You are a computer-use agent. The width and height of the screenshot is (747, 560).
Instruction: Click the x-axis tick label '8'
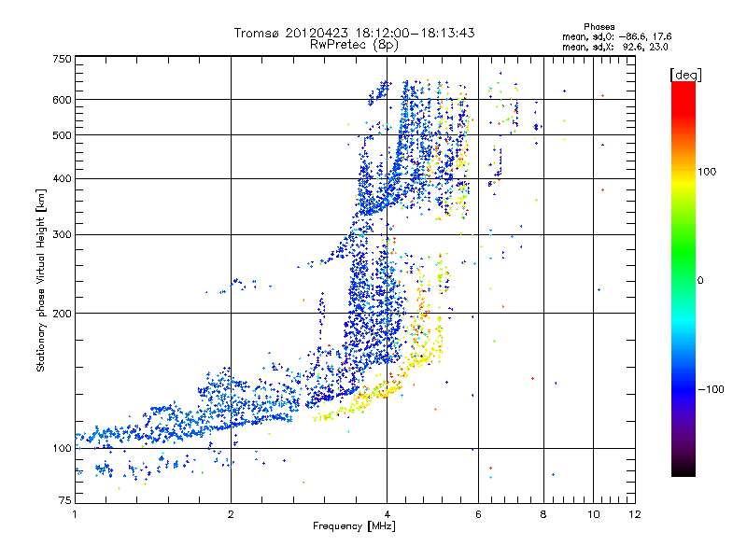click(x=543, y=514)
